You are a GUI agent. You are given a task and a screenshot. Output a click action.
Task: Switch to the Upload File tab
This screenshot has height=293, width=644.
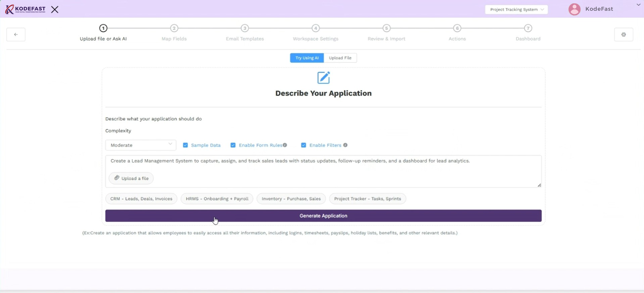[340, 58]
